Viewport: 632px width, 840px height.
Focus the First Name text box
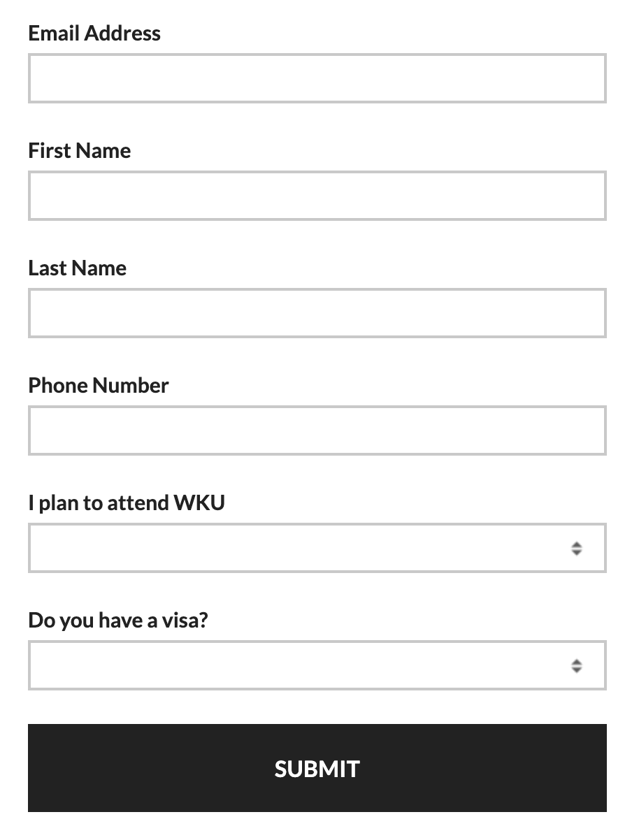pos(317,196)
